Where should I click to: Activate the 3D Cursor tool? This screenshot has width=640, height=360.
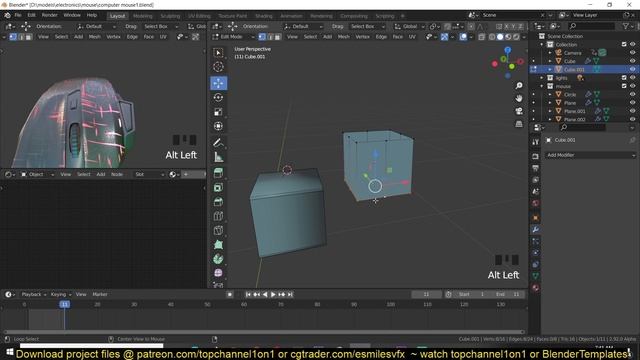click(x=218, y=67)
